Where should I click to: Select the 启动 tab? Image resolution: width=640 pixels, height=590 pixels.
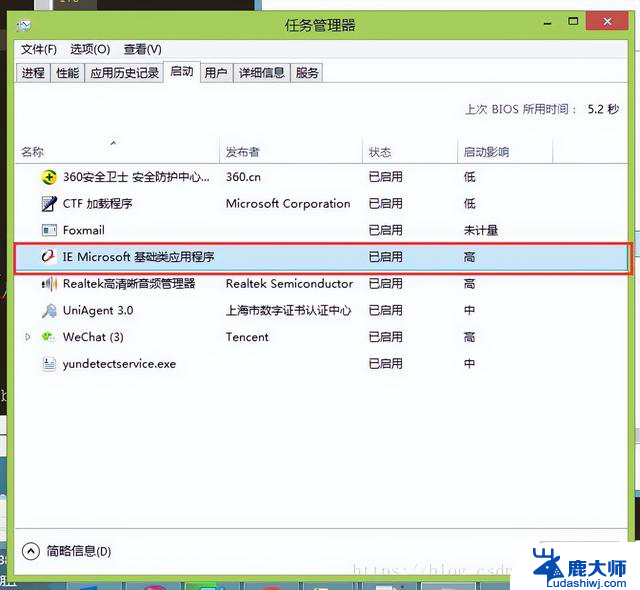coord(182,72)
